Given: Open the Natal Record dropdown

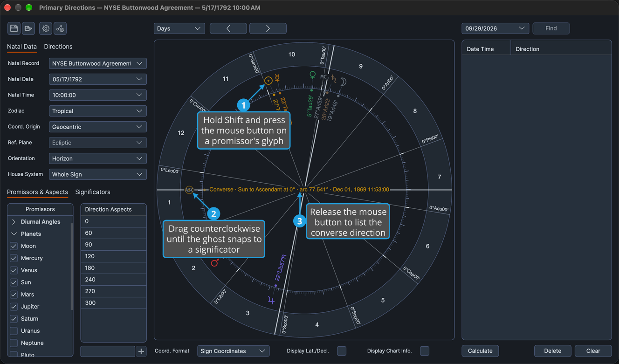Looking at the screenshot, I should (x=98, y=63).
